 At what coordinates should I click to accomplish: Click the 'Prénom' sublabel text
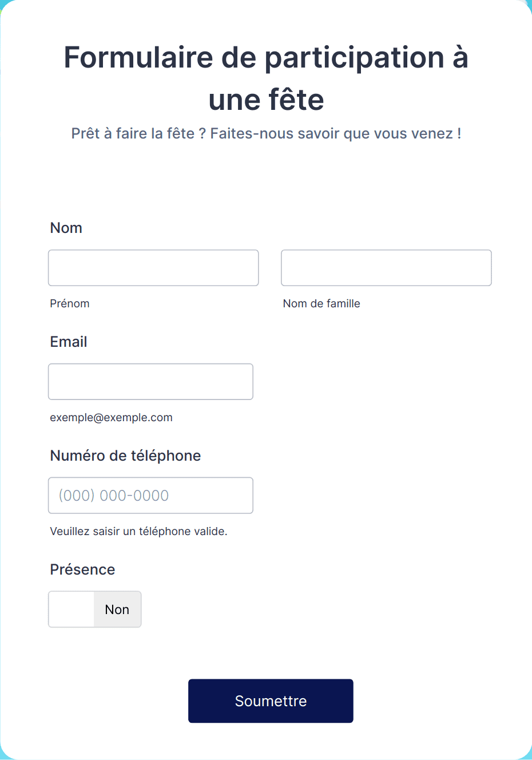[70, 303]
